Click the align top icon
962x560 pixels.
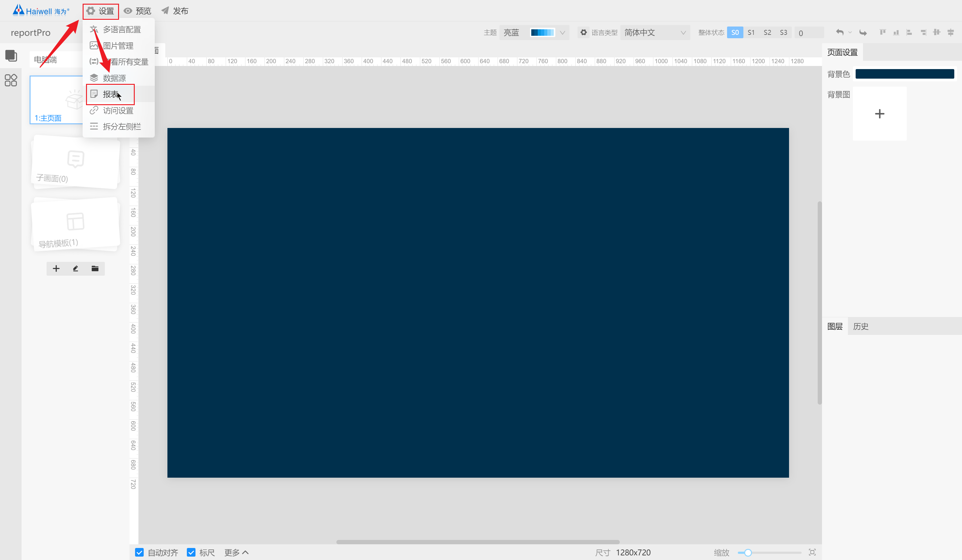click(x=882, y=32)
